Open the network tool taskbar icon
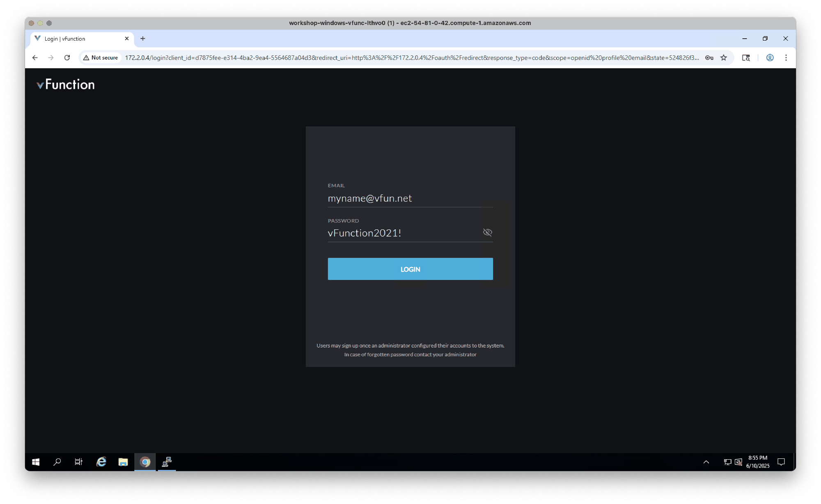The width and height of the screenshot is (821, 504). coord(167,462)
